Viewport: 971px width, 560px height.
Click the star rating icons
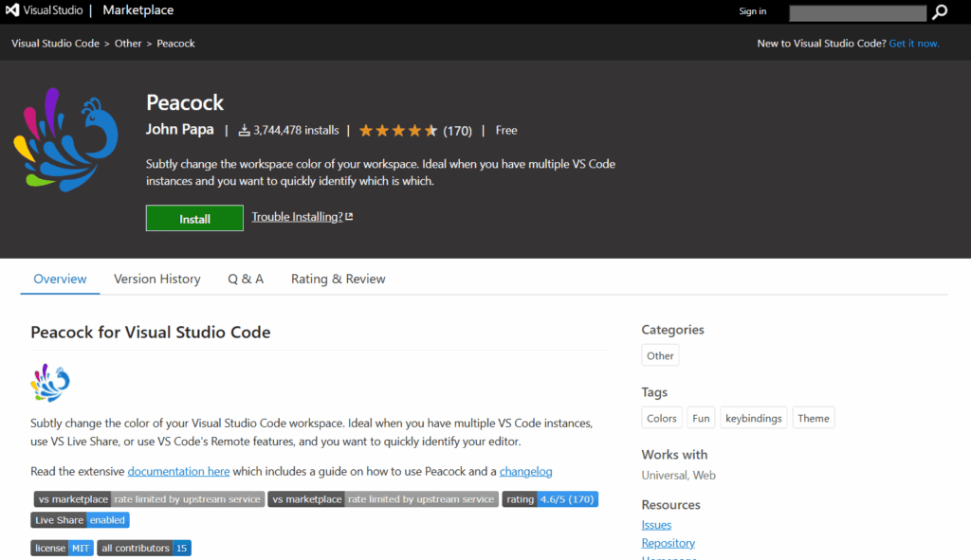click(x=398, y=131)
